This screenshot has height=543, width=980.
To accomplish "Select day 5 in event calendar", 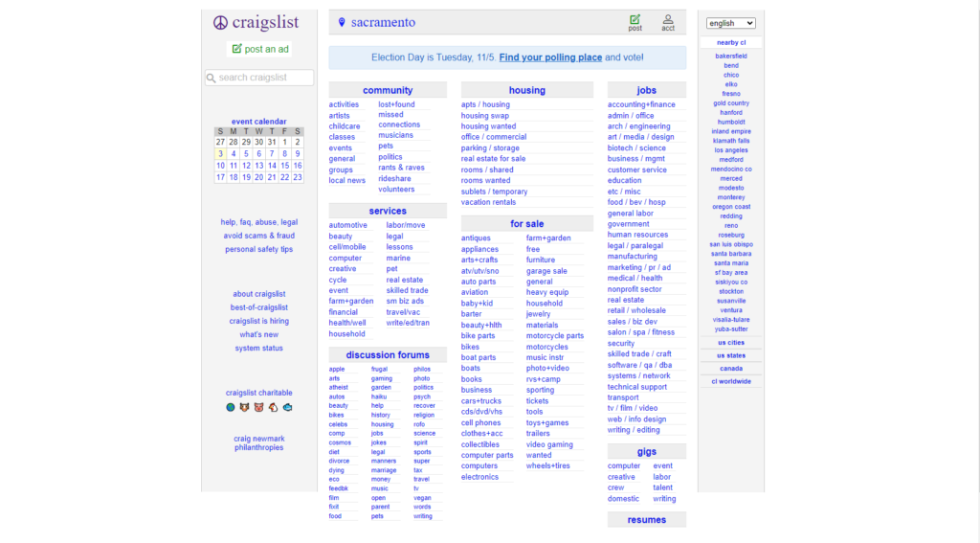I will pyautogui.click(x=246, y=154).
